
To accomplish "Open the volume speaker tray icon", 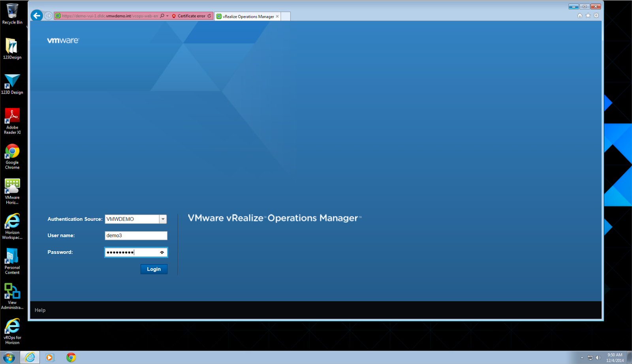I will click(598, 358).
